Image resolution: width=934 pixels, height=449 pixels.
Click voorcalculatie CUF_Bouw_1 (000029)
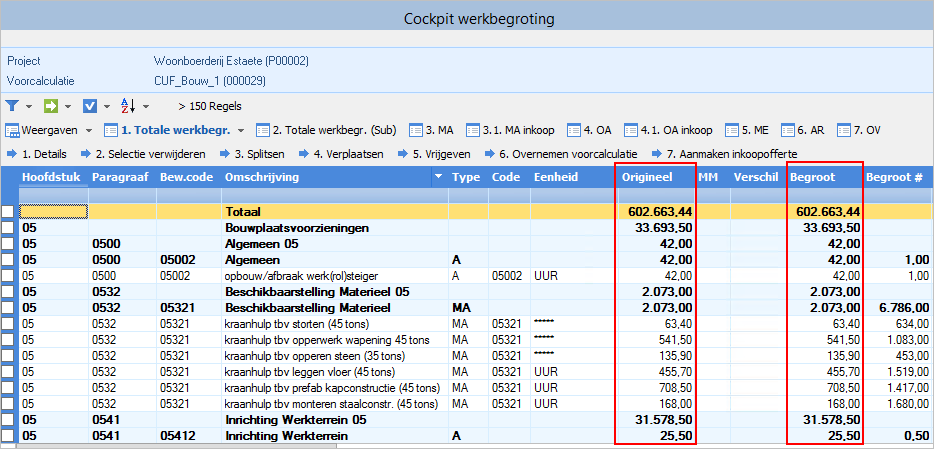point(210,81)
